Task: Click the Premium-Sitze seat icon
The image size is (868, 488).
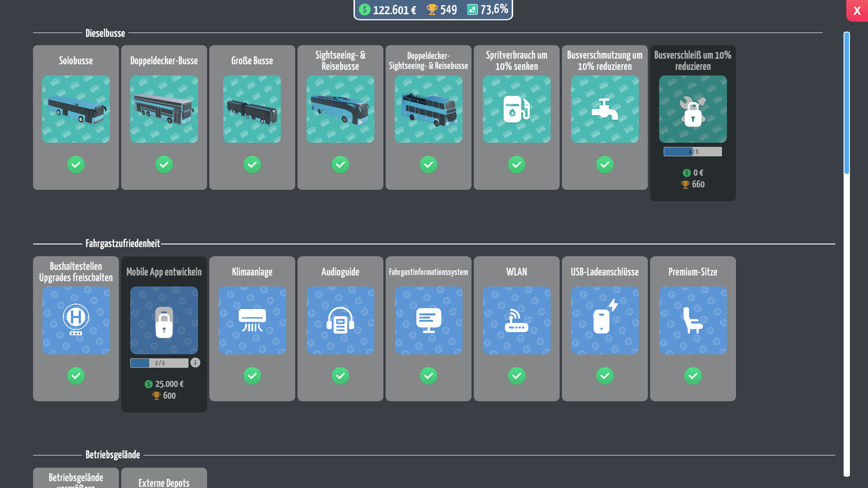Action: pos(693,320)
